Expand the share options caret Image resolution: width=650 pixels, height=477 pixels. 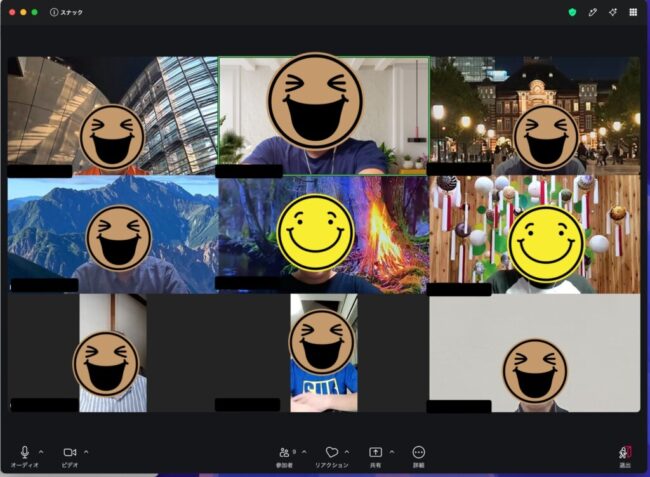[392, 452]
